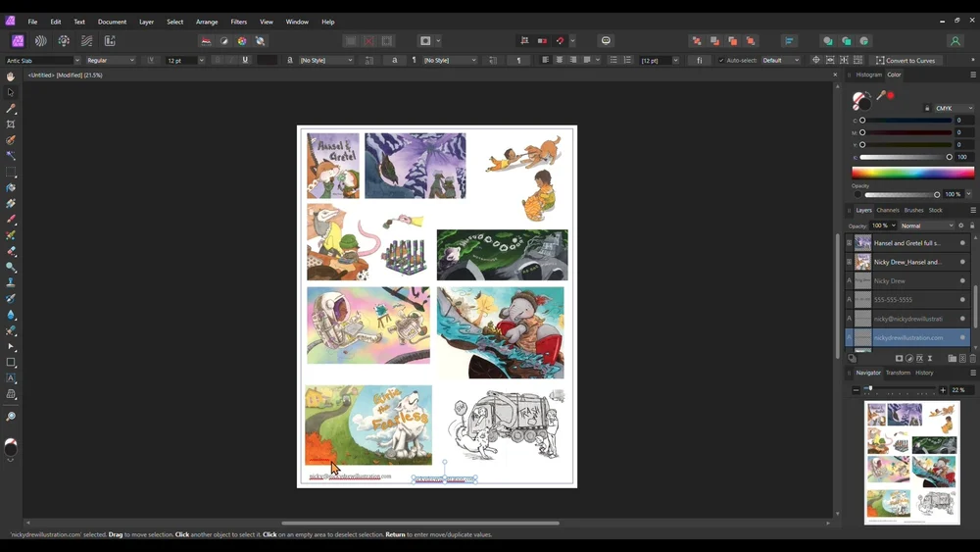Click the Convert to Curves button

(x=906, y=60)
